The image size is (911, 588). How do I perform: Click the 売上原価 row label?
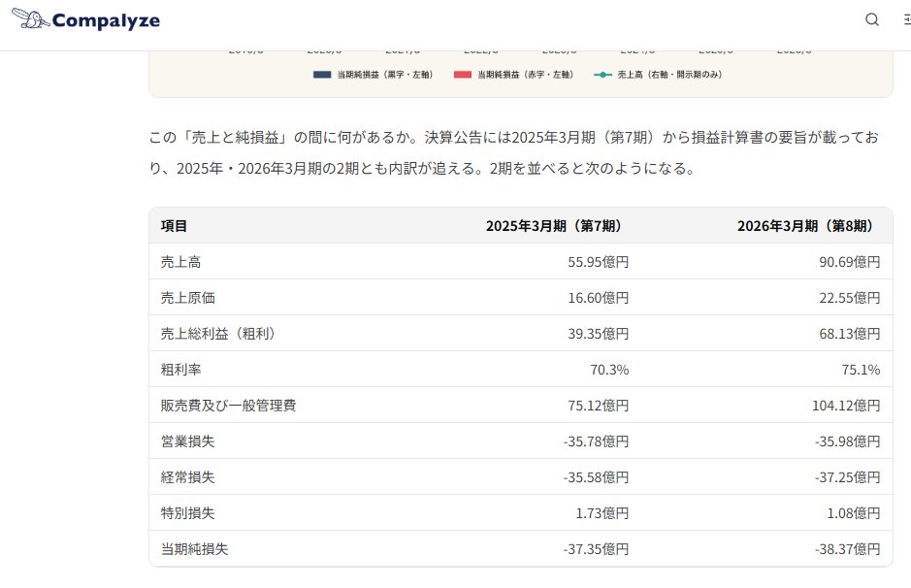point(187,298)
